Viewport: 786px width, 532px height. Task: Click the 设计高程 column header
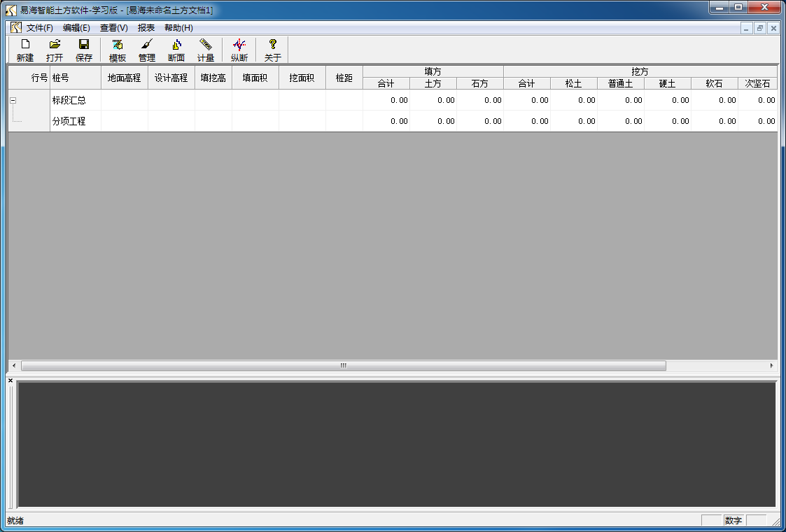171,78
